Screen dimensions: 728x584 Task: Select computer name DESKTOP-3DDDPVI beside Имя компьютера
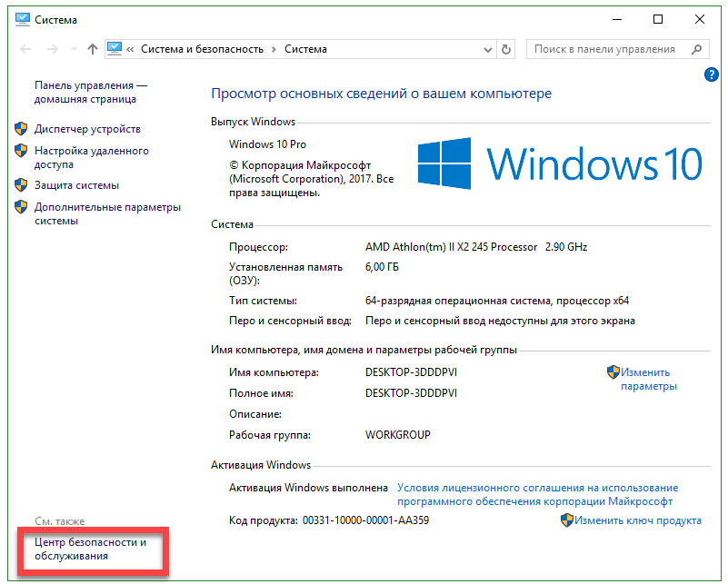click(411, 373)
